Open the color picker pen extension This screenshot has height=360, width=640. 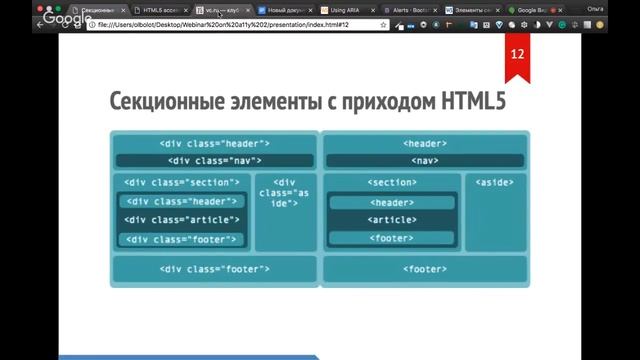(x=400, y=26)
